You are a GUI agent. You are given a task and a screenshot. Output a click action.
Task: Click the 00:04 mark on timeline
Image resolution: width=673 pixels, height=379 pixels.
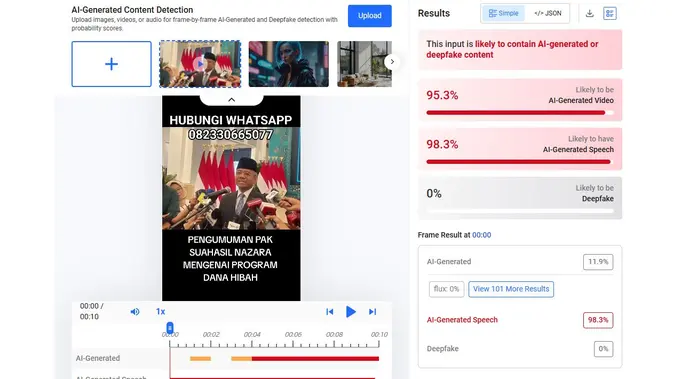pyautogui.click(x=252, y=334)
